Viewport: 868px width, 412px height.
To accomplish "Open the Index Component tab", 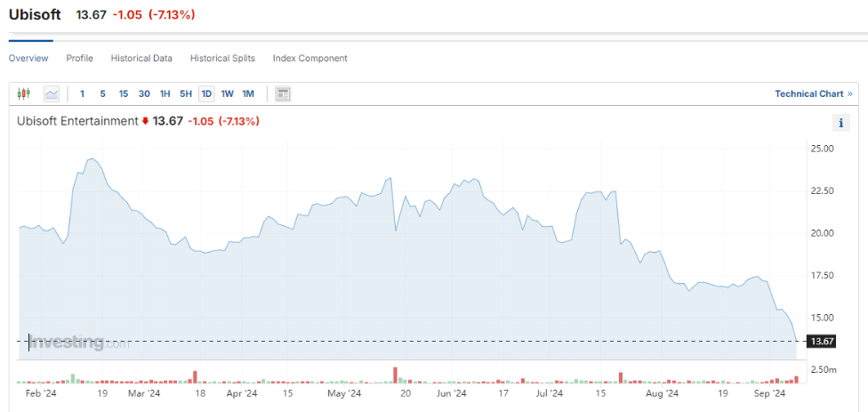I will point(310,58).
